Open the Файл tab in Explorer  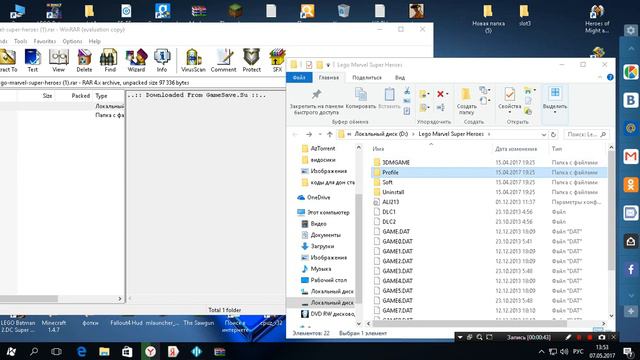point(299,77)
